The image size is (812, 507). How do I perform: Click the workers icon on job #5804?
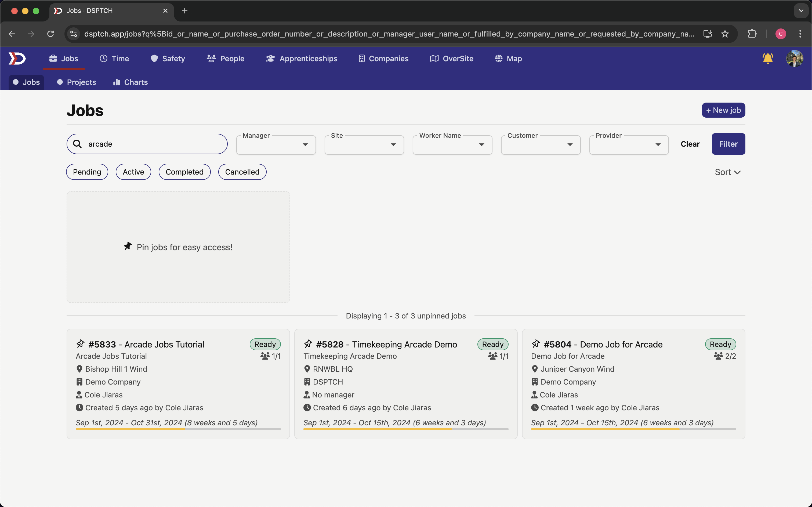pos(718,356)
